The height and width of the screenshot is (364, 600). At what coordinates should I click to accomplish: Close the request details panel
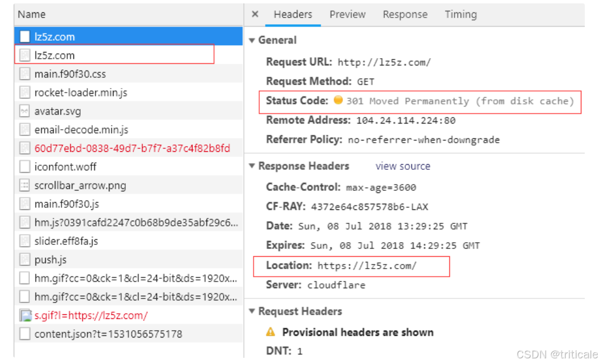point(255,15)
